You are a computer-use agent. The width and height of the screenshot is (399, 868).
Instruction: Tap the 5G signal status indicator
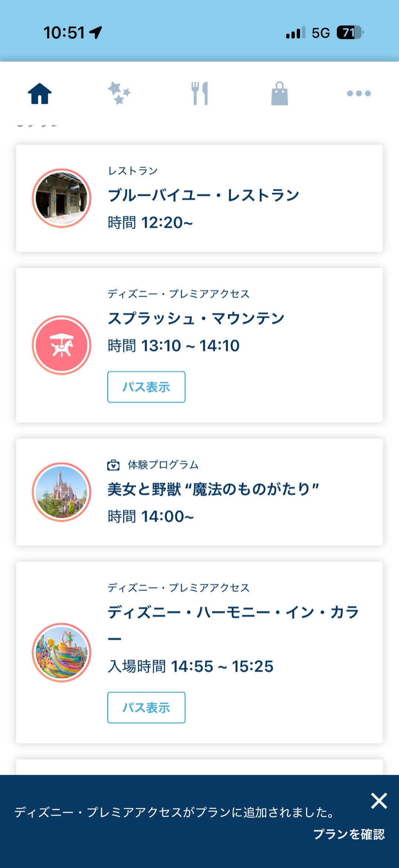pyautogui.click(x=321, y=33)
